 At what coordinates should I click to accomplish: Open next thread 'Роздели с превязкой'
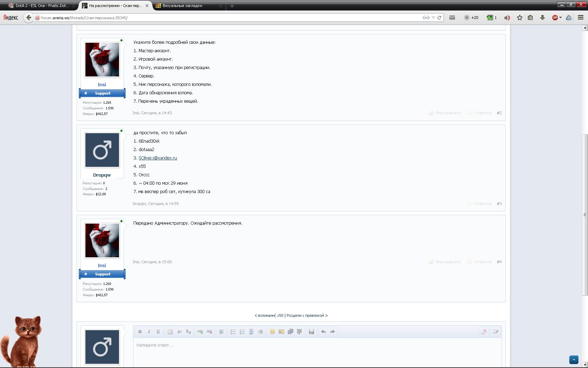305,315
